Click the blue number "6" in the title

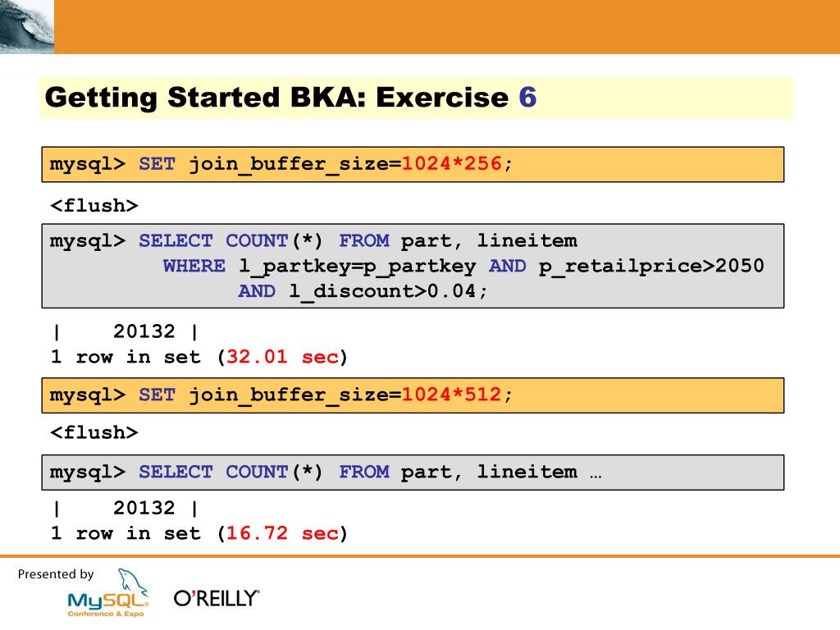(x=527, y=97)
